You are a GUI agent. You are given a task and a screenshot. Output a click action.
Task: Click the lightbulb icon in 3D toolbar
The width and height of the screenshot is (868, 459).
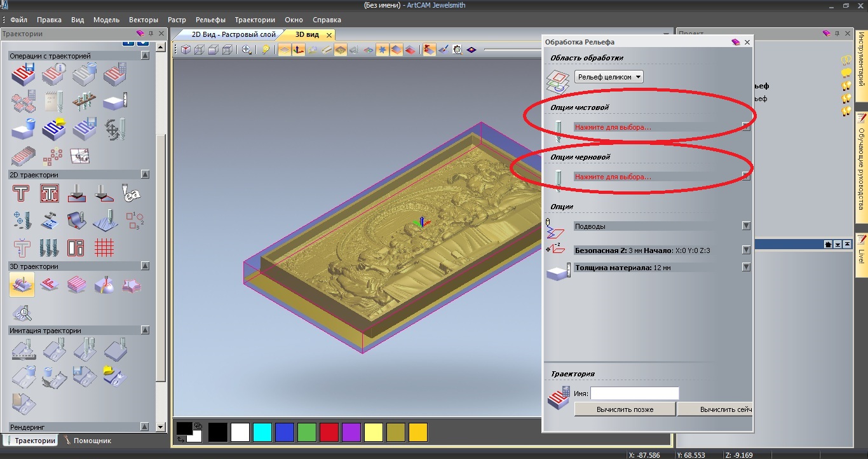[x=266, y=50]
